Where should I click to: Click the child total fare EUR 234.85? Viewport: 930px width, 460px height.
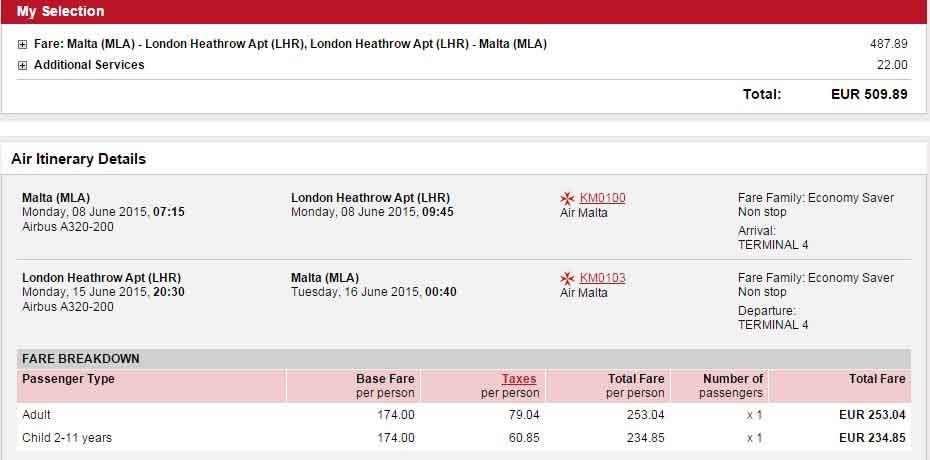(x=872, y=438)
